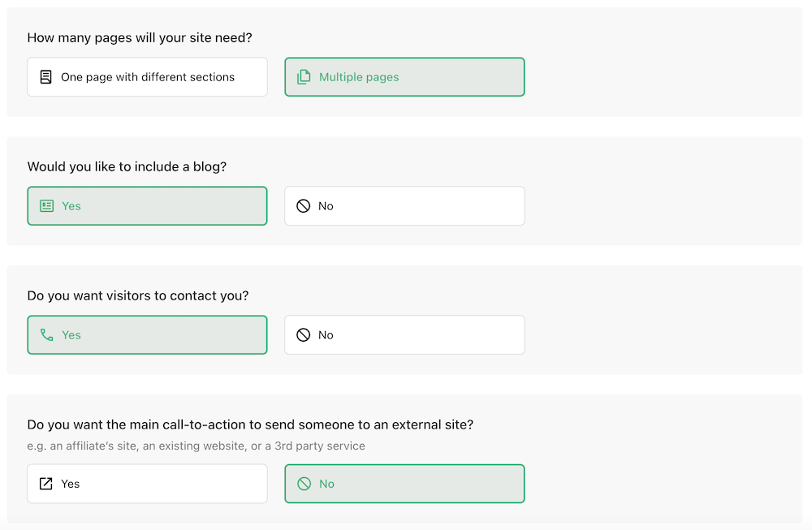The width and height of the screenshot is (812, 530).
Task: Click the "e.g. an affiliate's site" hint text
Action: click(196, 446)
